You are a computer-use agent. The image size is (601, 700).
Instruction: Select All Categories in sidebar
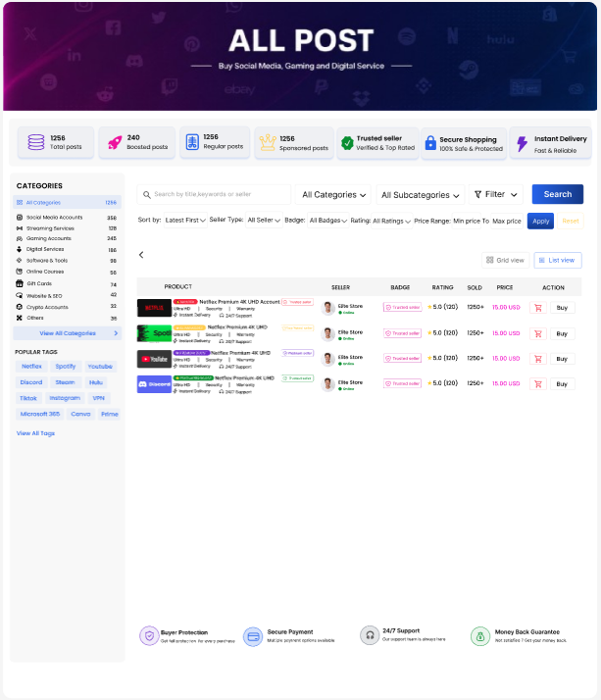coord(67,202)
